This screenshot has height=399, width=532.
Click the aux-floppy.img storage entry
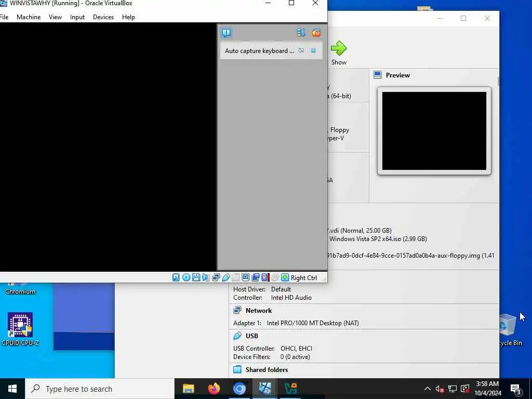click(410, 256)
